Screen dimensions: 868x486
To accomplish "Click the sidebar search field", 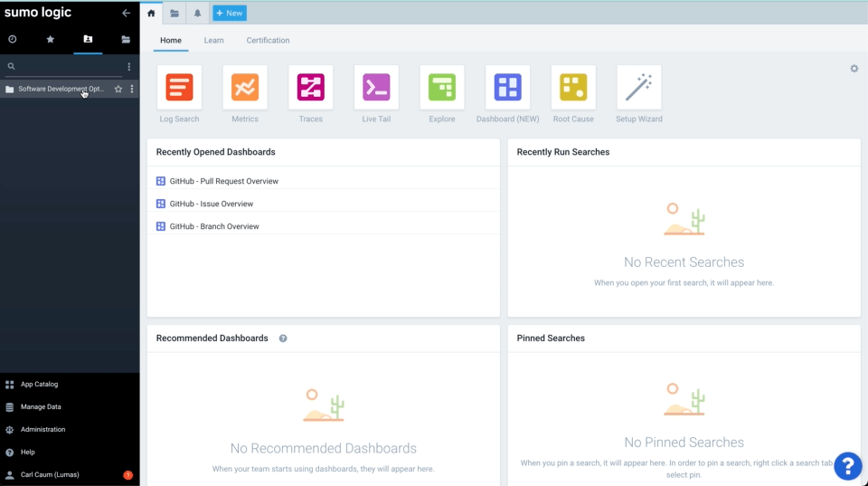I will coord(64,66).
